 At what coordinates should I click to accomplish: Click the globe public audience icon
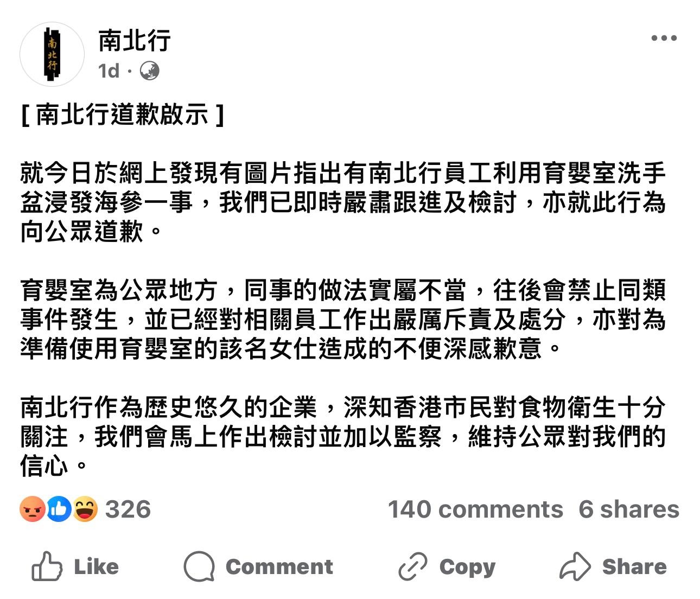(x=149, y=71)
